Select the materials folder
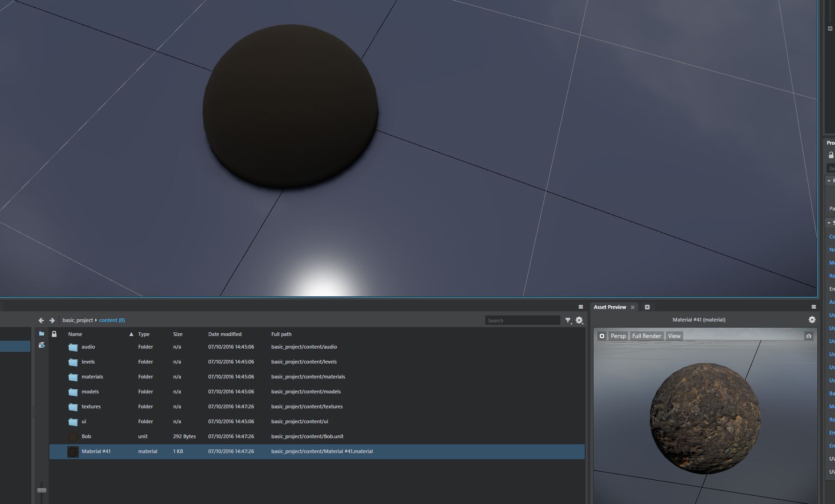 tap(317, 377)
